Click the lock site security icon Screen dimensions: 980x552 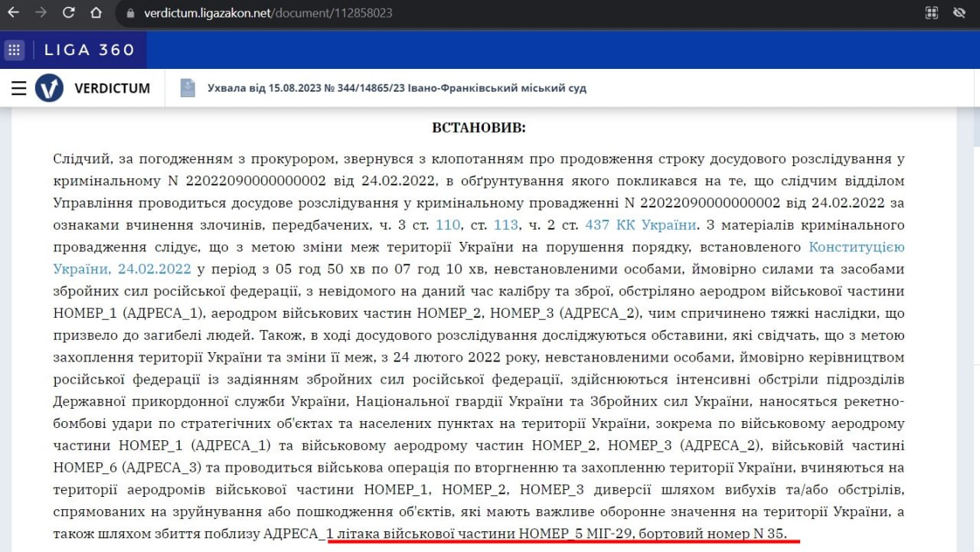tap(129, 13)
